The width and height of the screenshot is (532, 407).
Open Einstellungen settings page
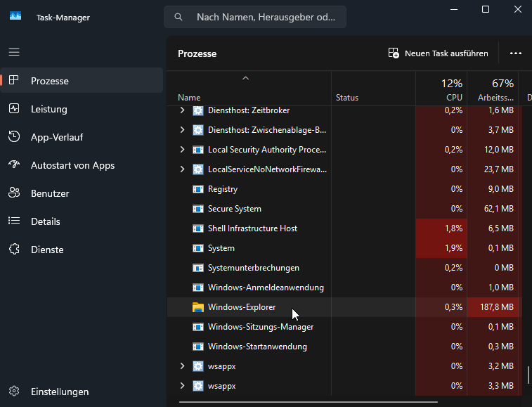[x=82, y=392]
